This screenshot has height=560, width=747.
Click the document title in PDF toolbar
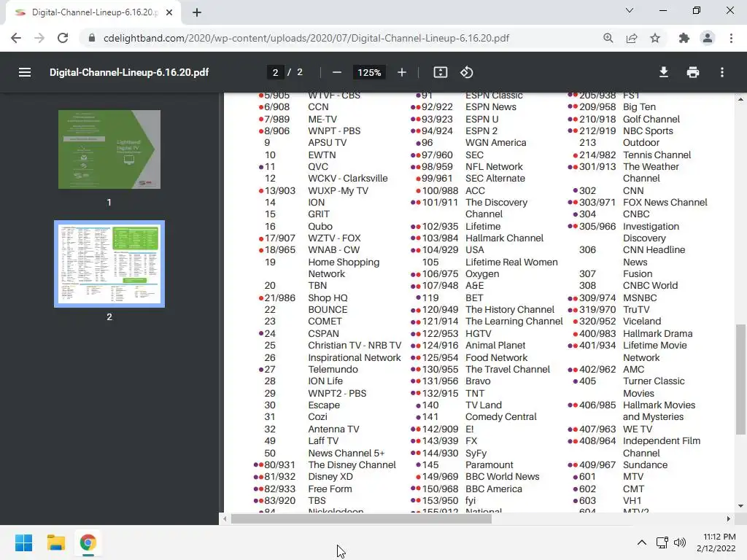coord(129,72)
